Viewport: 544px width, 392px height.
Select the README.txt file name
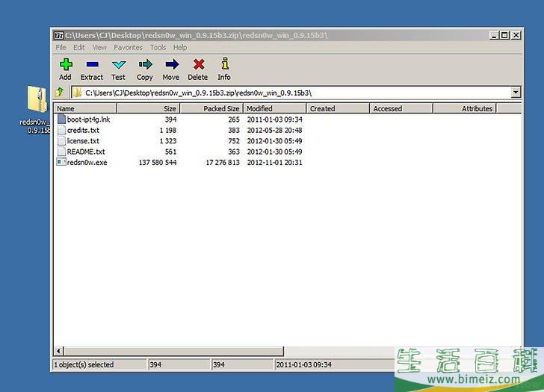86,152
